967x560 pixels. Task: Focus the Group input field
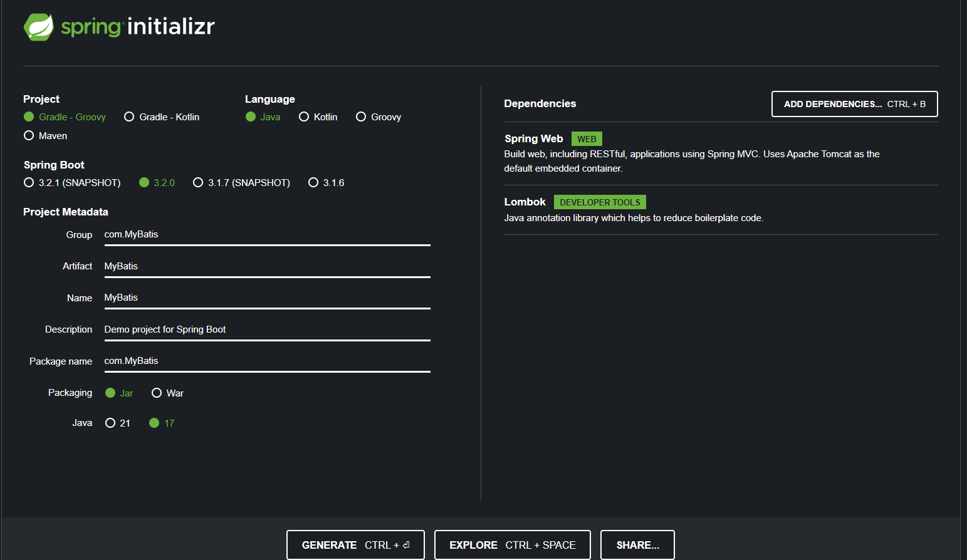[267, 235]
